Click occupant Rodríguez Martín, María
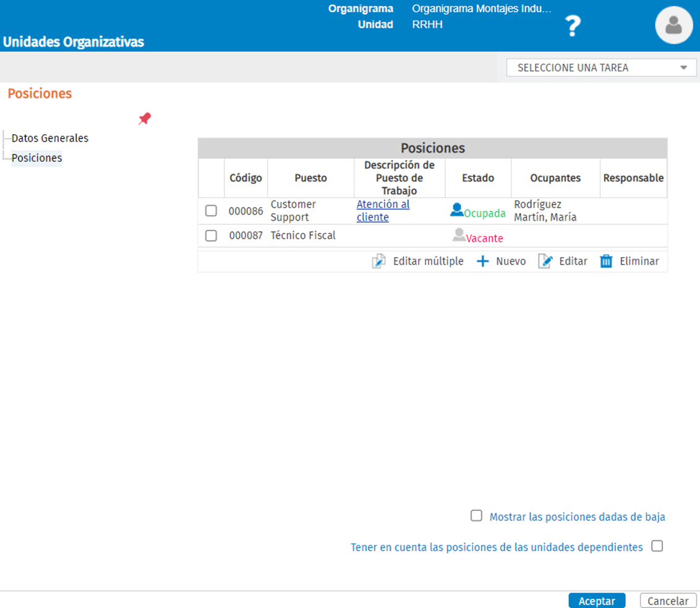 pyautogui.click(x=545, y=211)
